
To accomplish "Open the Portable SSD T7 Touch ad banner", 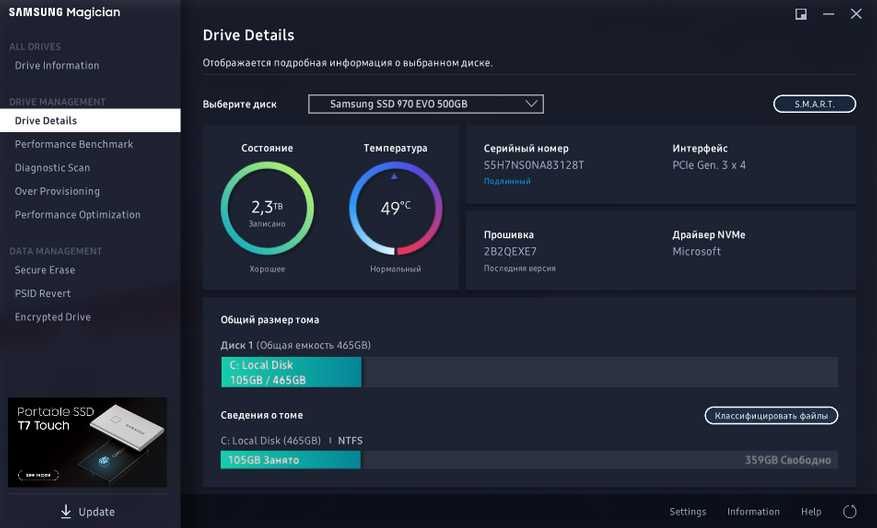I will click(x=87, y=442).
